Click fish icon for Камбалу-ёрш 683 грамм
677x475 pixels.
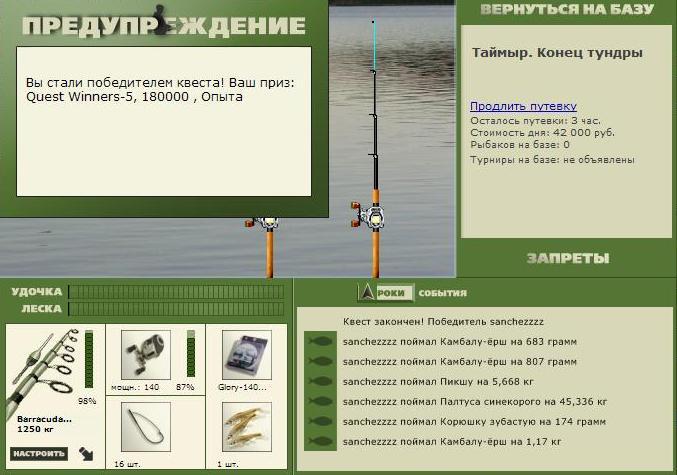(x=320, y=342)
